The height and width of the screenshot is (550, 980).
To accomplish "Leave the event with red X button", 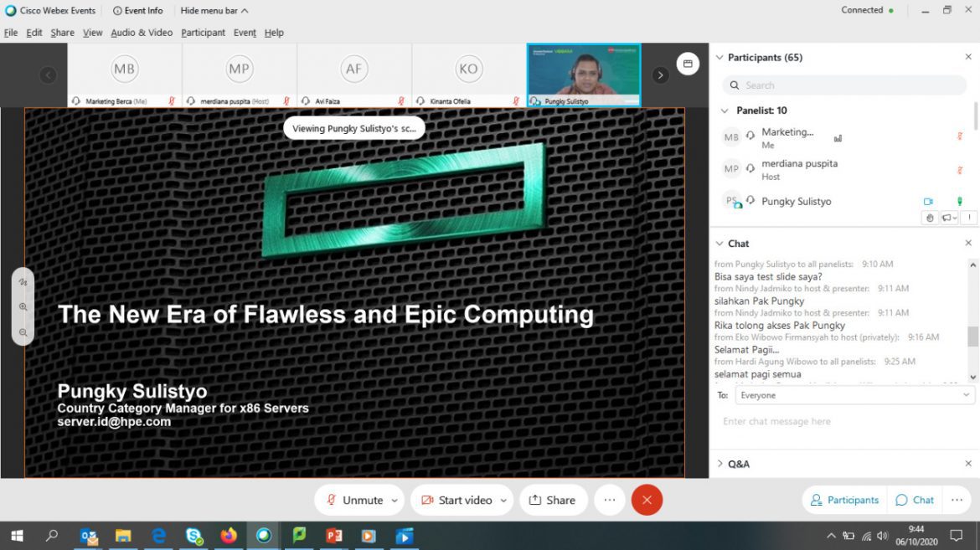I will click(x=647, y=500).
